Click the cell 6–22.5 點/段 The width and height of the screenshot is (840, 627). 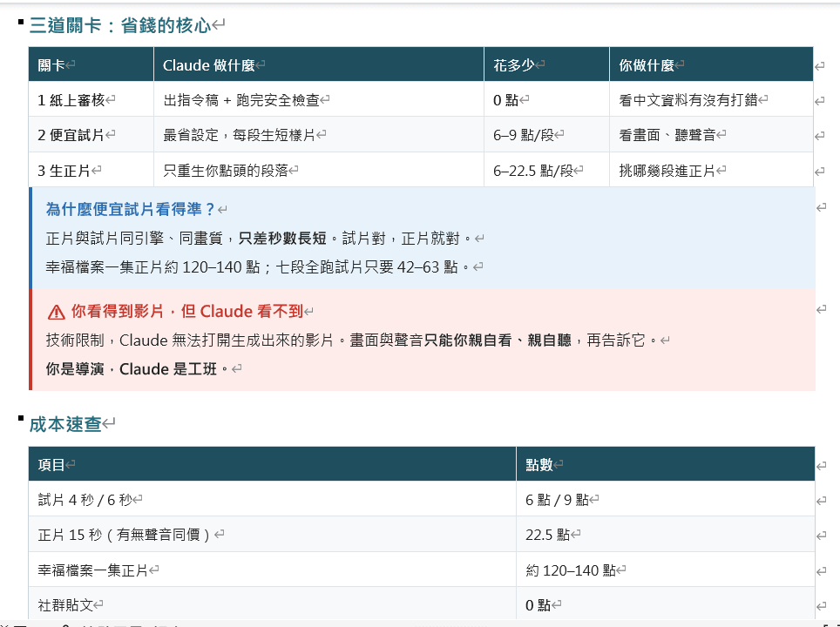point(546,171)
